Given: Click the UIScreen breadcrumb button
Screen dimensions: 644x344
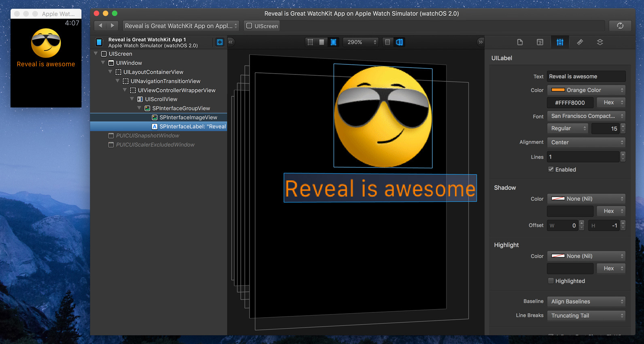Looking at the screenshot, I should point(262,26).
